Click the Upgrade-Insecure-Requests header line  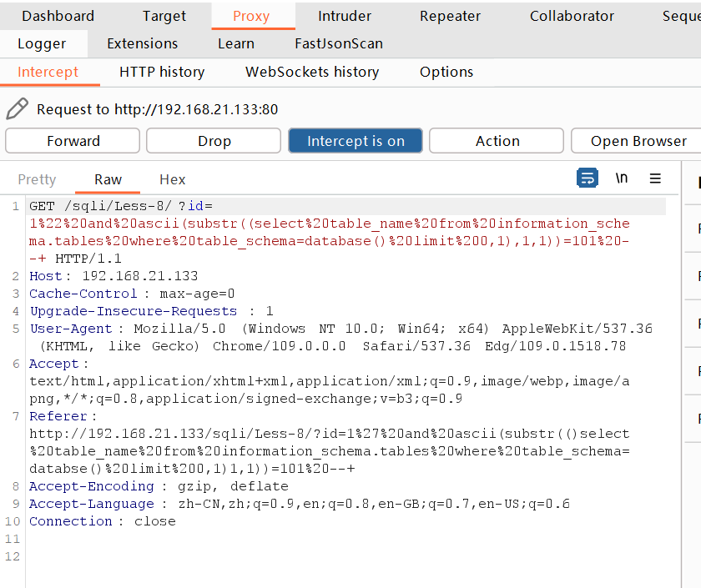pyautogui.click(x=151, y=311)
